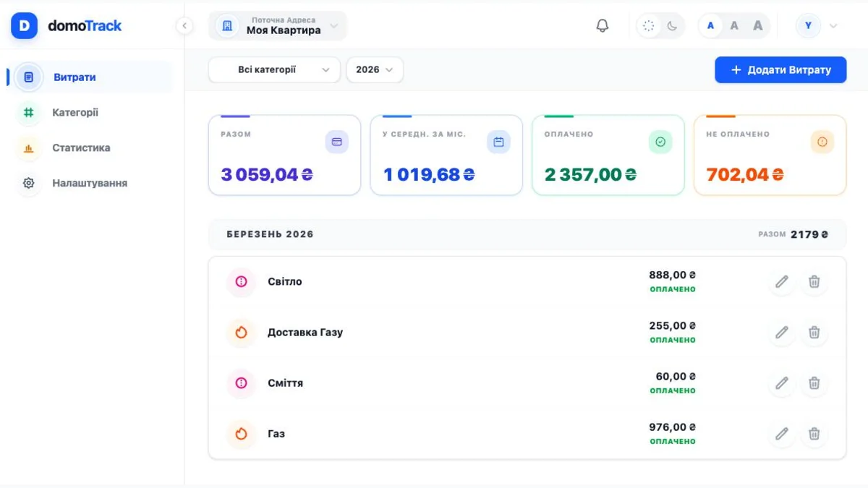The image size is (868, 488).
Task: Collapse the sidebar with the chevron button
Action: coord(184,26)
